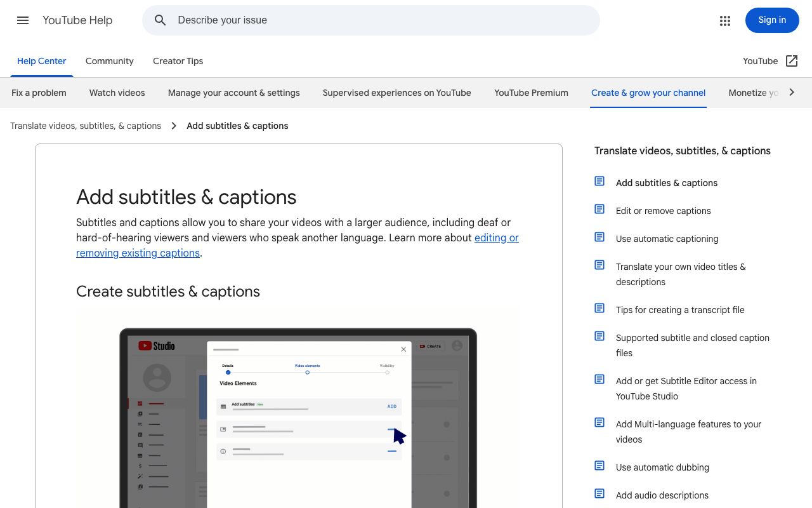
Task: Open the Use automatic dubbing article
Action: [663, 467]
